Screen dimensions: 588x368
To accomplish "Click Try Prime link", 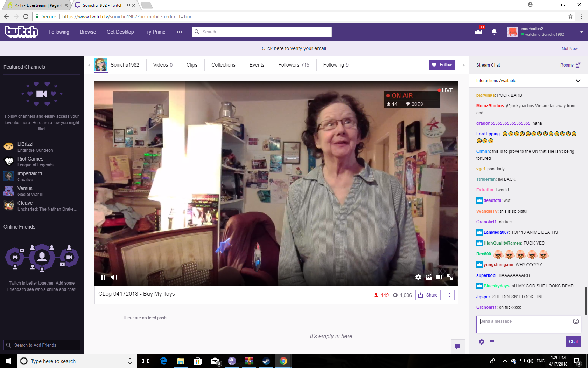I will [155, 32].
